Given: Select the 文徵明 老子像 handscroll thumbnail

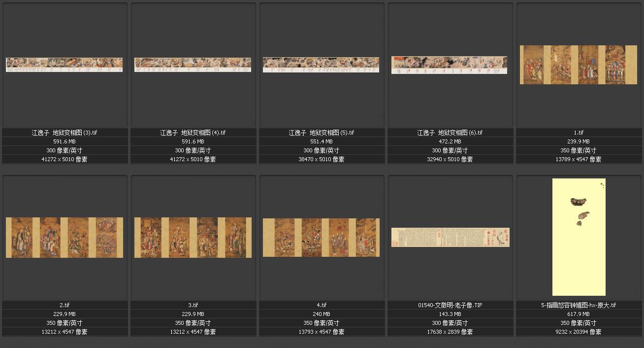Looking at the screenshot, I should click(x=450, y=237).
